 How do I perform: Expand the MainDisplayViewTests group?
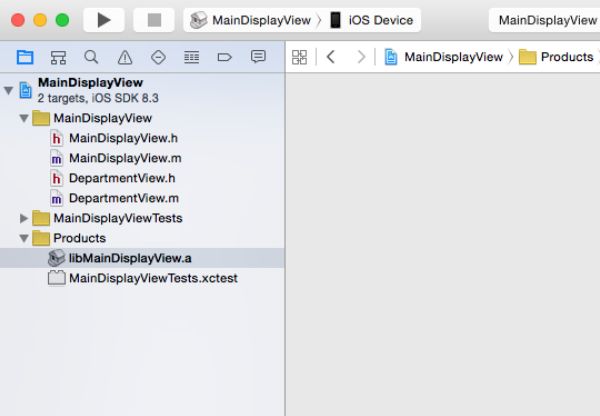tap(24, 218)
